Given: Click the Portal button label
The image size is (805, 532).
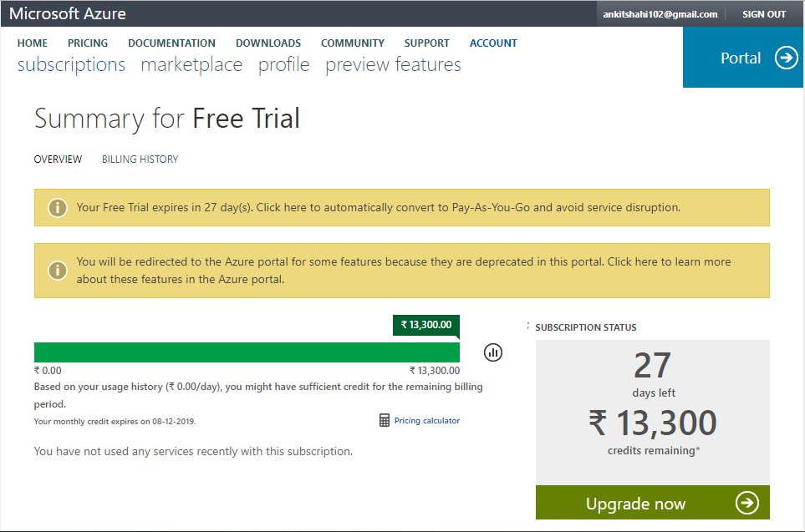Looking at the screenshot, I should click(x=741, y=58).
